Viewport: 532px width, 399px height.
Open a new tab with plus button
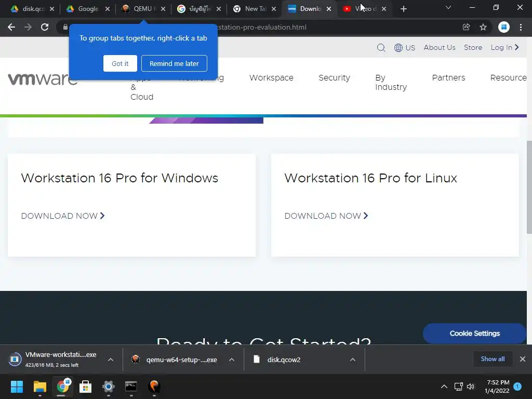pos(403,9)
